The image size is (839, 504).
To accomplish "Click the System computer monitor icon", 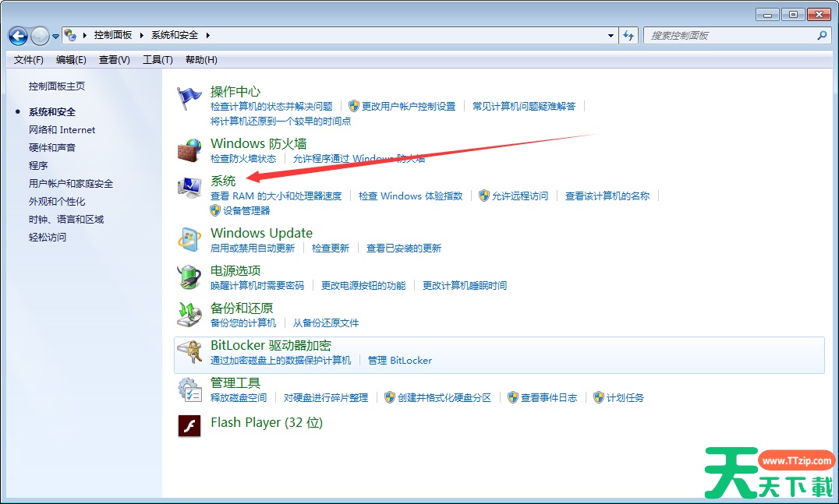I will click(189, 188).
